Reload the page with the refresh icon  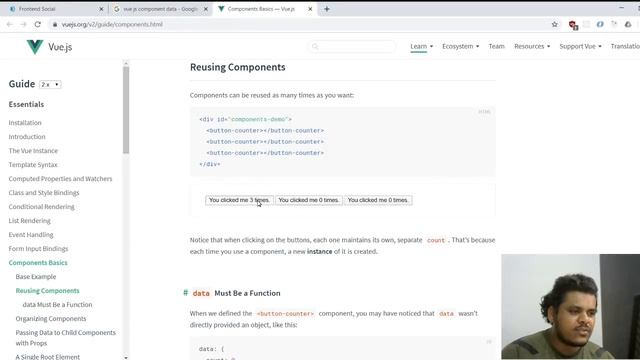coord(38,24)
